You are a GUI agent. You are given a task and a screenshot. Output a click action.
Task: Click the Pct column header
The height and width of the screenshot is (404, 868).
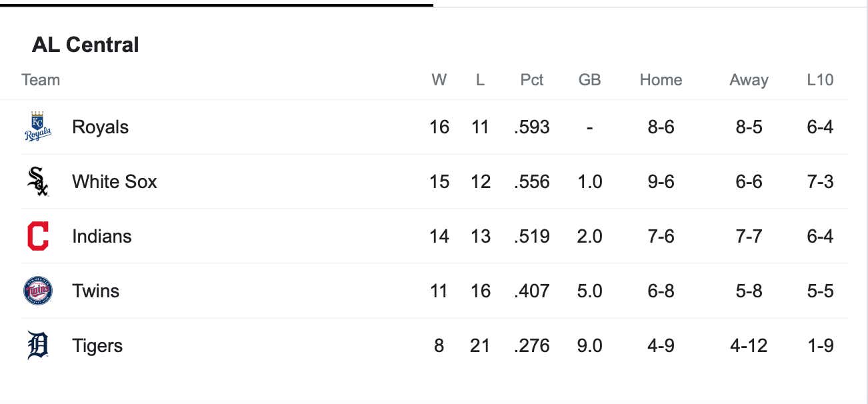click(x=531, y=80)
